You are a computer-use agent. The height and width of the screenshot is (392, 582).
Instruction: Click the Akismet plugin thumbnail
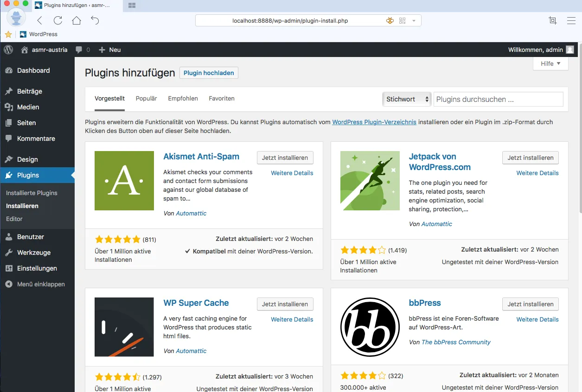[124, 181]
